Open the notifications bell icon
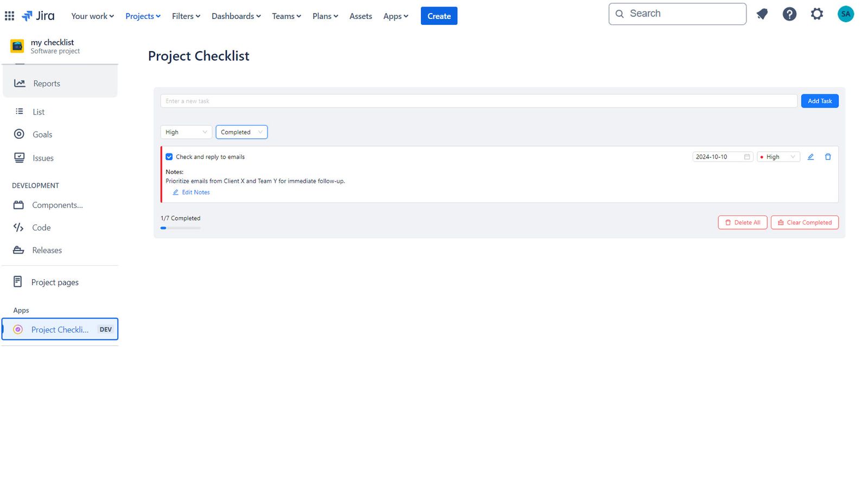868x488 pixels. click(762, 14)
